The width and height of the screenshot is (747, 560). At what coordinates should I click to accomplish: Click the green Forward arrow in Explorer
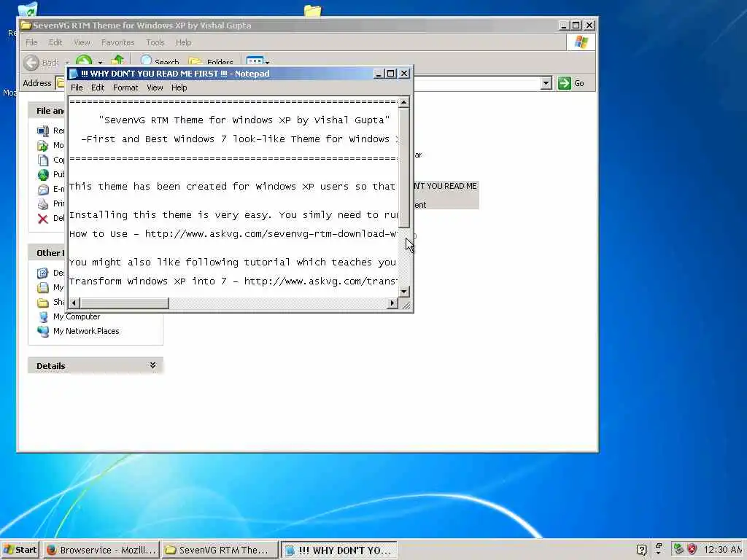coord(84,61)
